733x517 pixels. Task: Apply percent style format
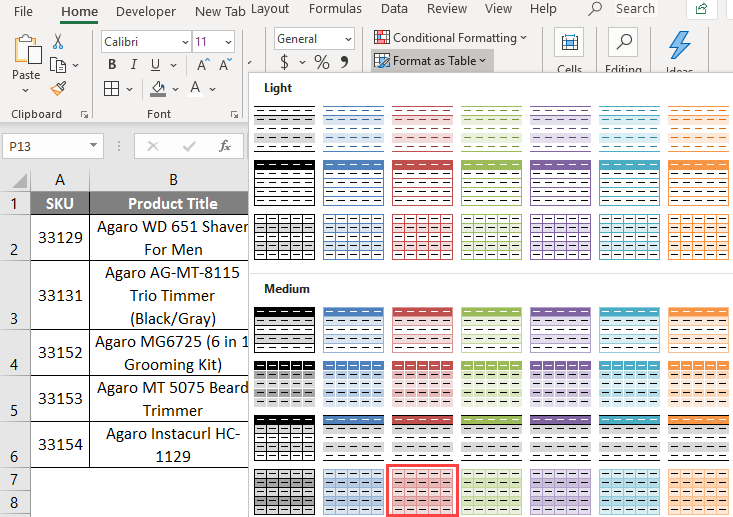pyautogui.click(x=322, y=62)
